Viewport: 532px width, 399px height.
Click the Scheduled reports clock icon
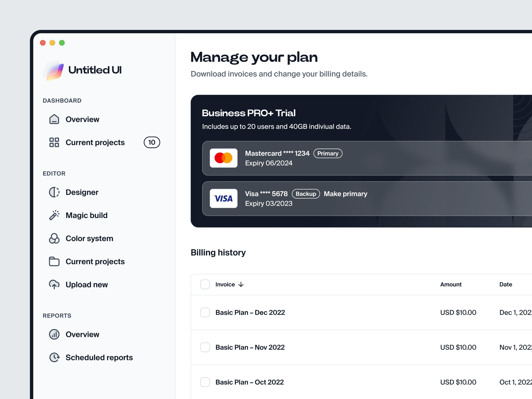(x=54, y=357)
